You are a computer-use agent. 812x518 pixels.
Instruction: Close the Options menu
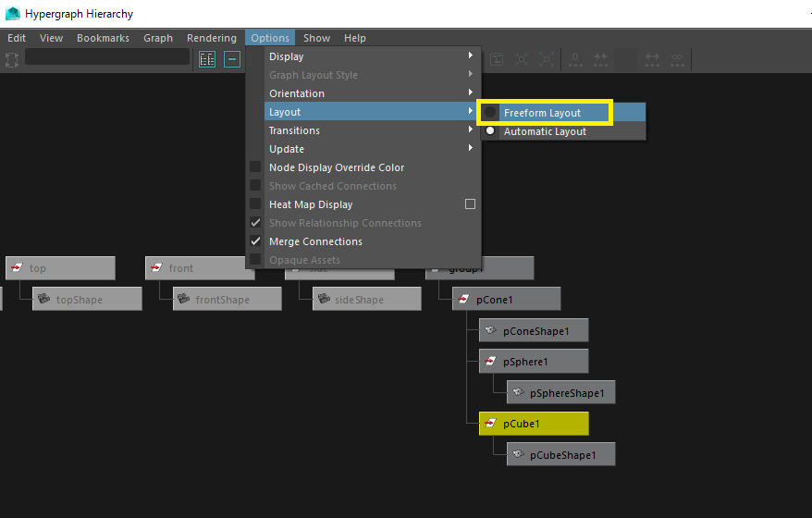tap(270, 38)
